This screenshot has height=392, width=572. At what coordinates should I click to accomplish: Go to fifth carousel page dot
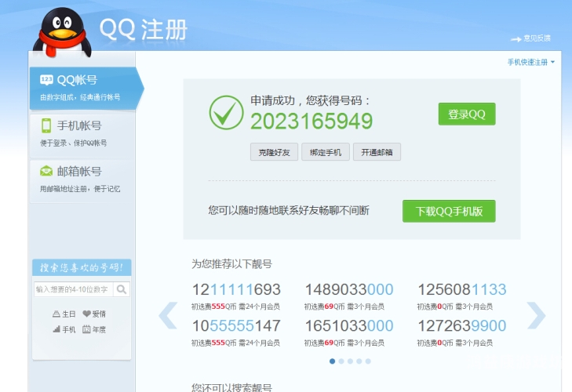click(368, 361)
